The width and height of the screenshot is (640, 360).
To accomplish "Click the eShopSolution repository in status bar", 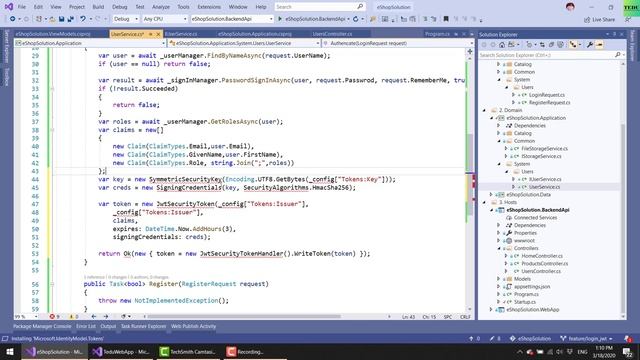I will pos(530,338).
